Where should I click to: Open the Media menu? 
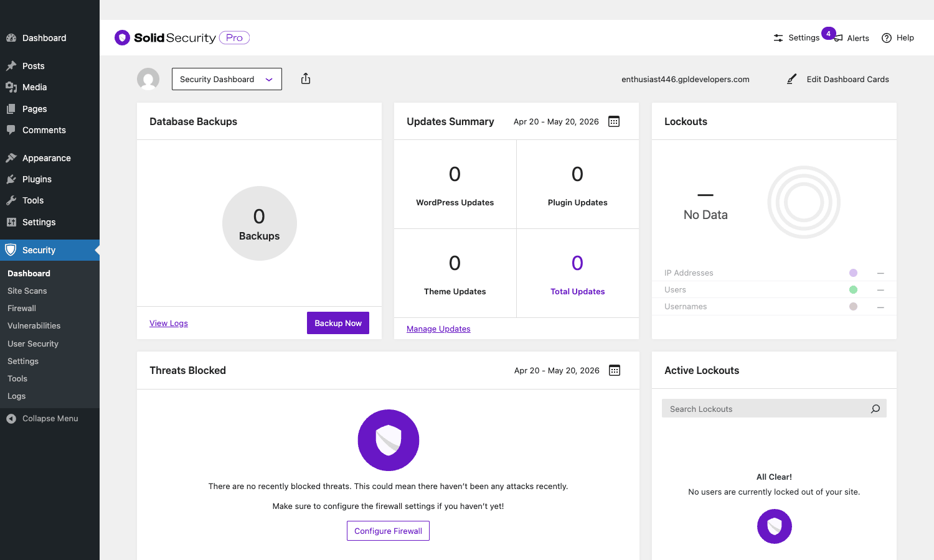coord(50,87)
